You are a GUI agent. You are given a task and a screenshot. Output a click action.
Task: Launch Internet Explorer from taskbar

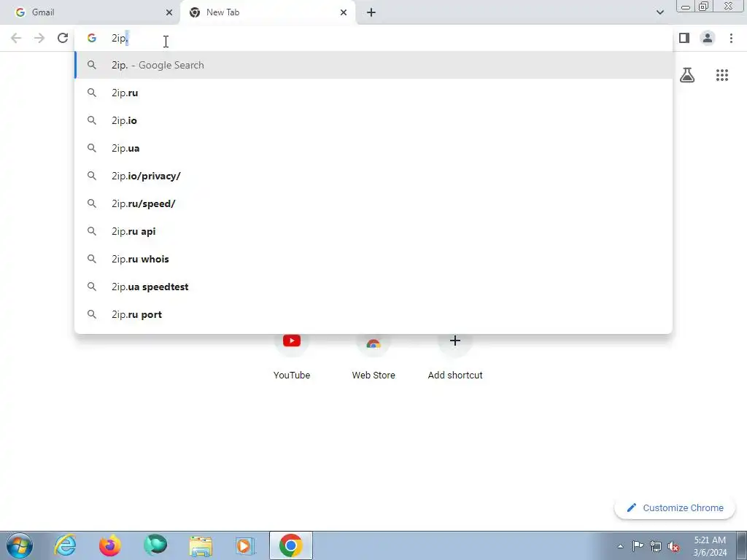tap(65, 545)
